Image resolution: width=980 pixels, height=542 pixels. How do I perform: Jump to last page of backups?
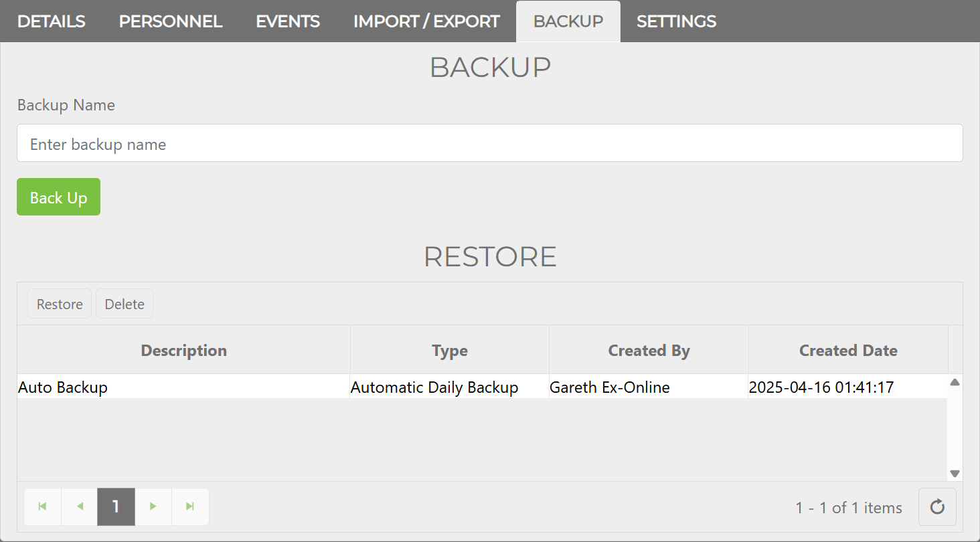[x=190, y=507]
